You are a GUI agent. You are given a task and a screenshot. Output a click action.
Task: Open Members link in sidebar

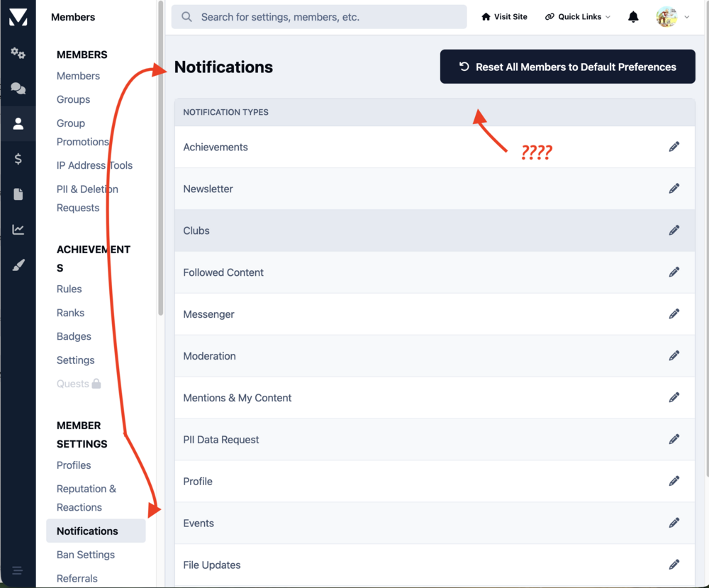click(x=78, y=76)
